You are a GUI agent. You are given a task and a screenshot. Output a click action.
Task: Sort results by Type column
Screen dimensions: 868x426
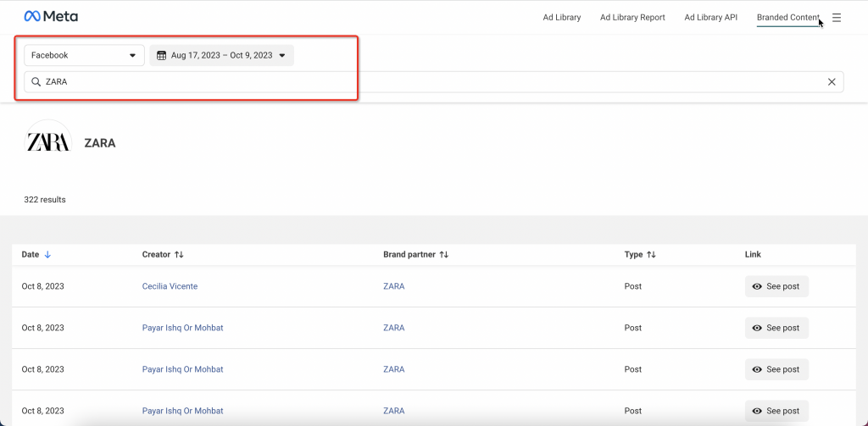[651, 254]
